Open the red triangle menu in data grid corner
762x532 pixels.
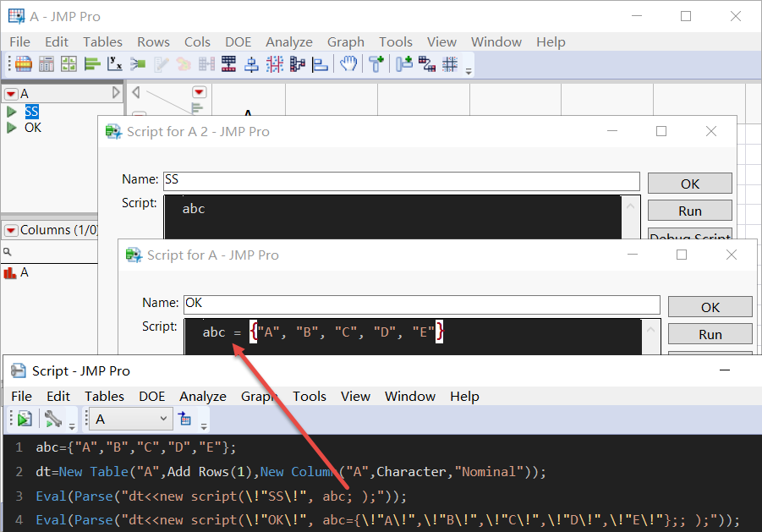pos(200,92)
